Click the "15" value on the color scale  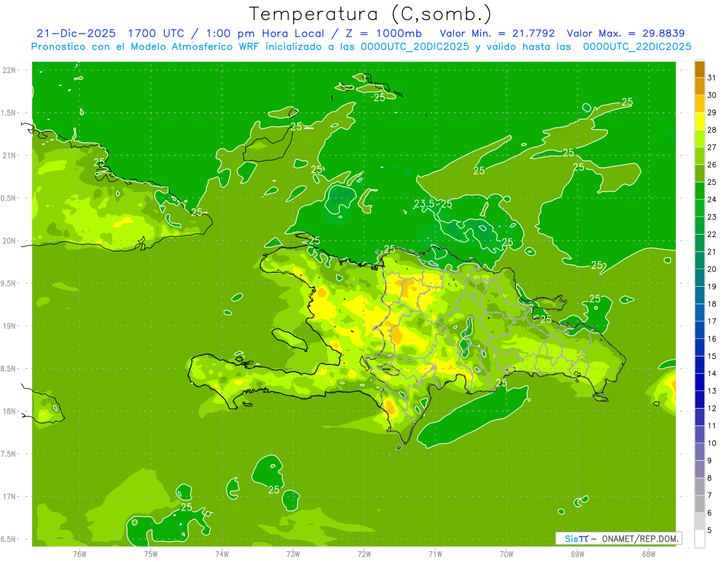point(712,356)
